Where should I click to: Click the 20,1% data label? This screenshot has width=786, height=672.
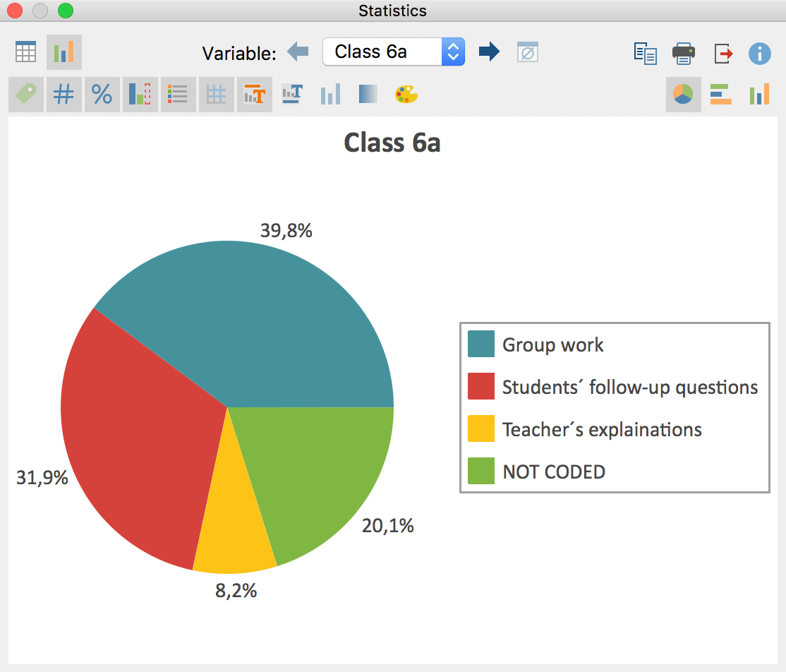(388, 526)
